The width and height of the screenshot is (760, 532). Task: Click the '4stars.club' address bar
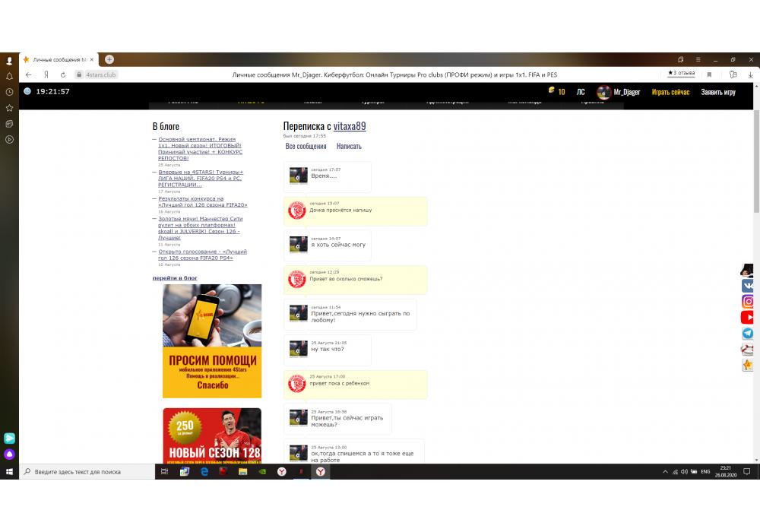pyautogui.click(x=101, y=74)
